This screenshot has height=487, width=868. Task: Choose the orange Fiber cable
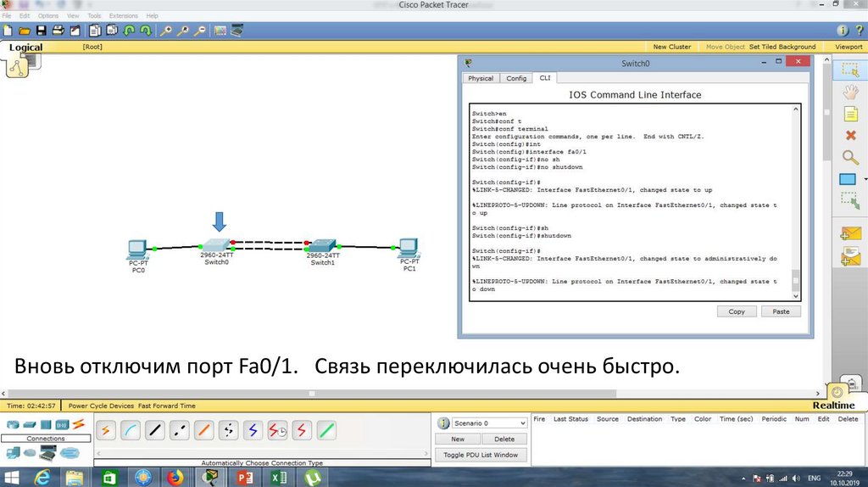click(x=203, y=430)
